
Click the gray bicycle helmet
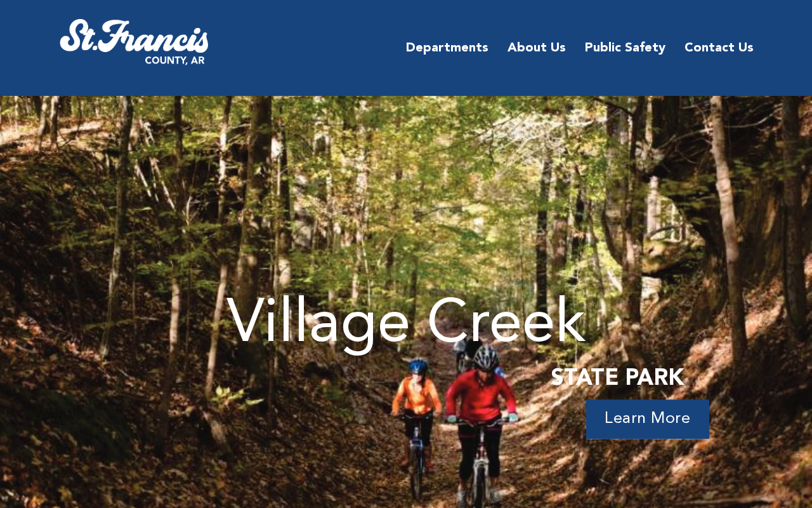coord(486,358)
